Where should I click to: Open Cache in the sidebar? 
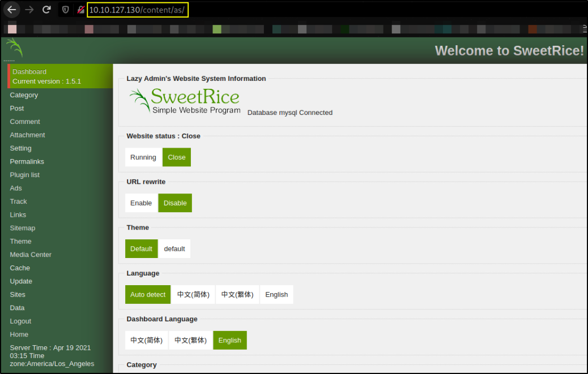pyautogui.click(x=20, y=268)
